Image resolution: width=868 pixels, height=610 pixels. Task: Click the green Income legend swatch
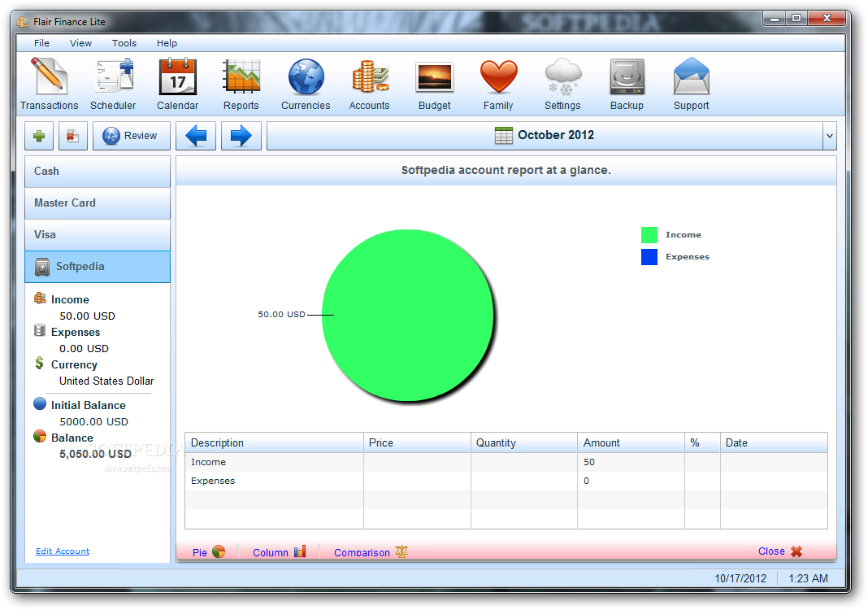tap(649, 235)
